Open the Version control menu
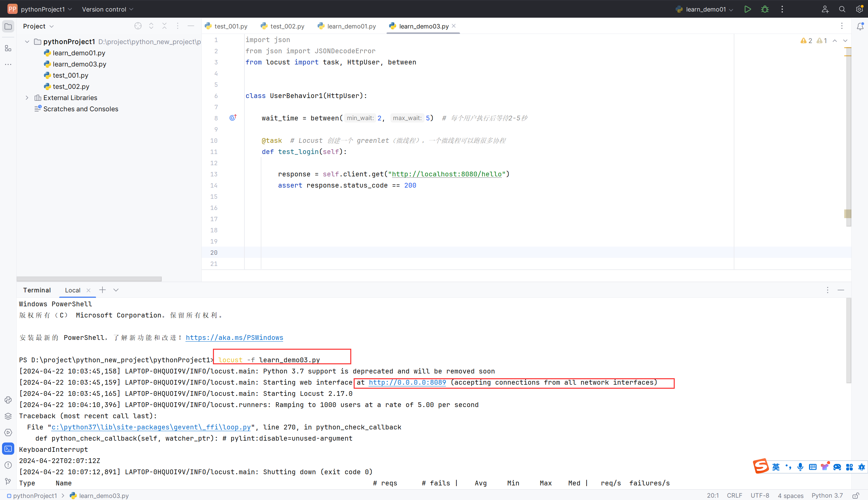868x500 pixels. pyautogui.click(x=107, y=9)
